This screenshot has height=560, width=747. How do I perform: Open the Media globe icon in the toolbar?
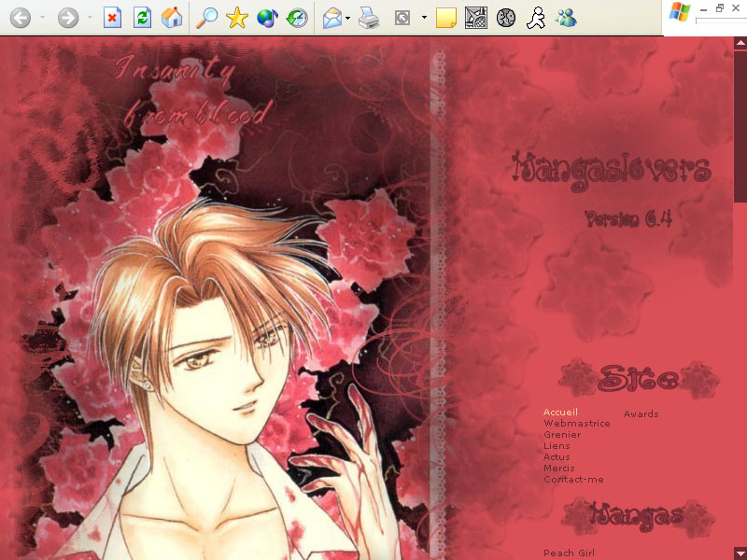coord(267,19)
